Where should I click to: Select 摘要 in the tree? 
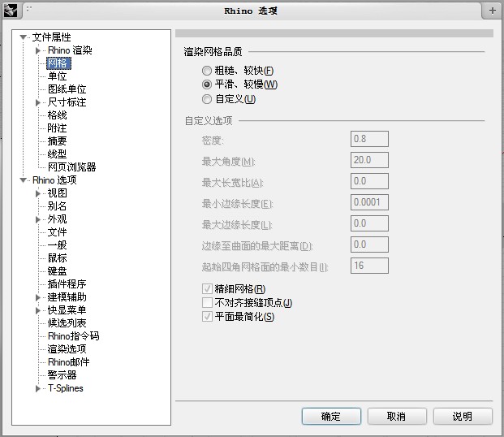[x=57, y=141]
